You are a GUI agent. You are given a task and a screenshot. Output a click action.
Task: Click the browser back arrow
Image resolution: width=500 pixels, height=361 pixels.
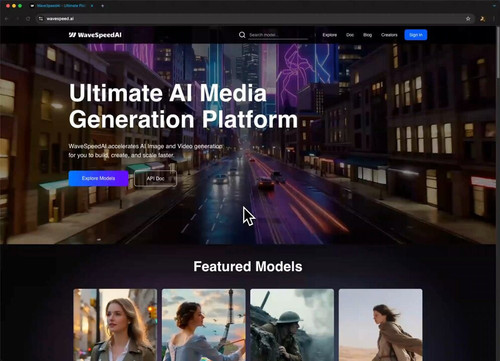[6, 19]
